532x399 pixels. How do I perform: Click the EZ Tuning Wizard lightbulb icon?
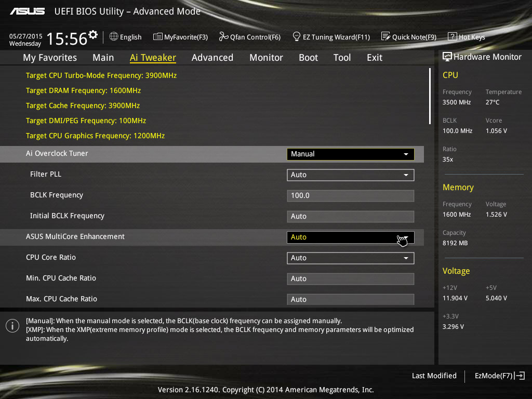(296, 36)
